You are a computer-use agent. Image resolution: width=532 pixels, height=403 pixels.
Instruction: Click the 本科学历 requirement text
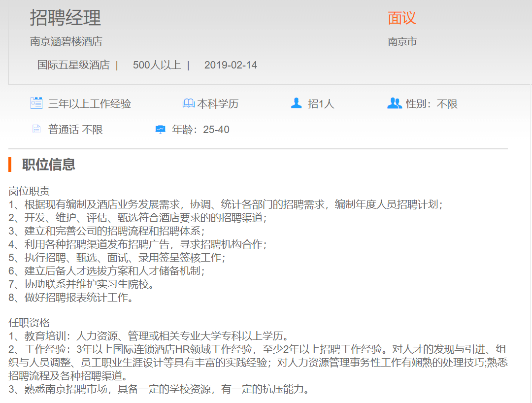pos(218,104)
